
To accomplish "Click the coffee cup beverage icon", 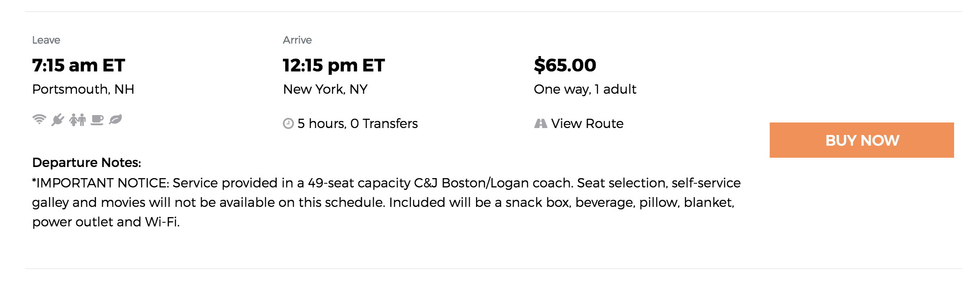I will (x=97, y=120).
